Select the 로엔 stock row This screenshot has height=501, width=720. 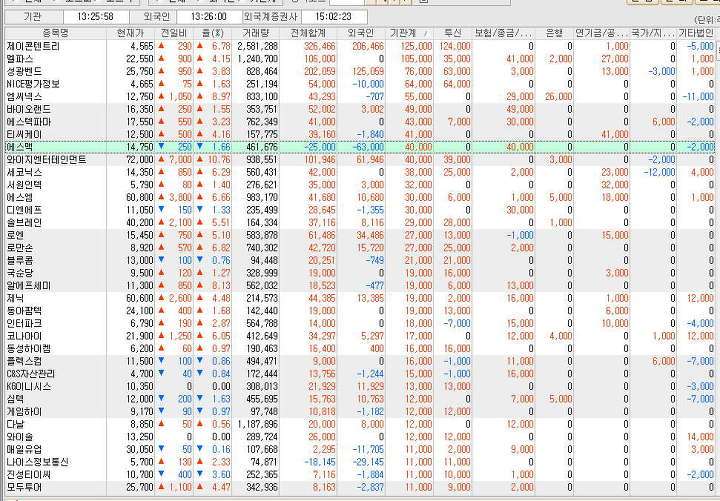pos(360,235)
